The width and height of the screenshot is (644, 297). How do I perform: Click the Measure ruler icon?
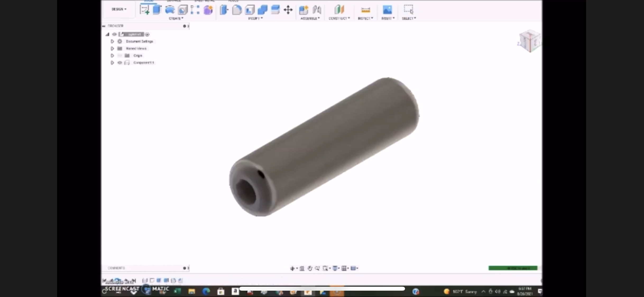[365, 10]
